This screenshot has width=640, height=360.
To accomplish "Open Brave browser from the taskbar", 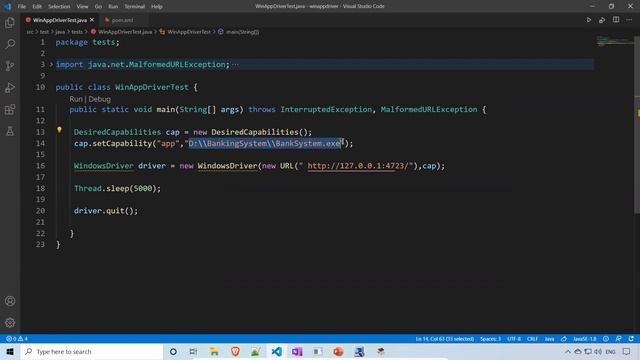I will tap(235, 351).
